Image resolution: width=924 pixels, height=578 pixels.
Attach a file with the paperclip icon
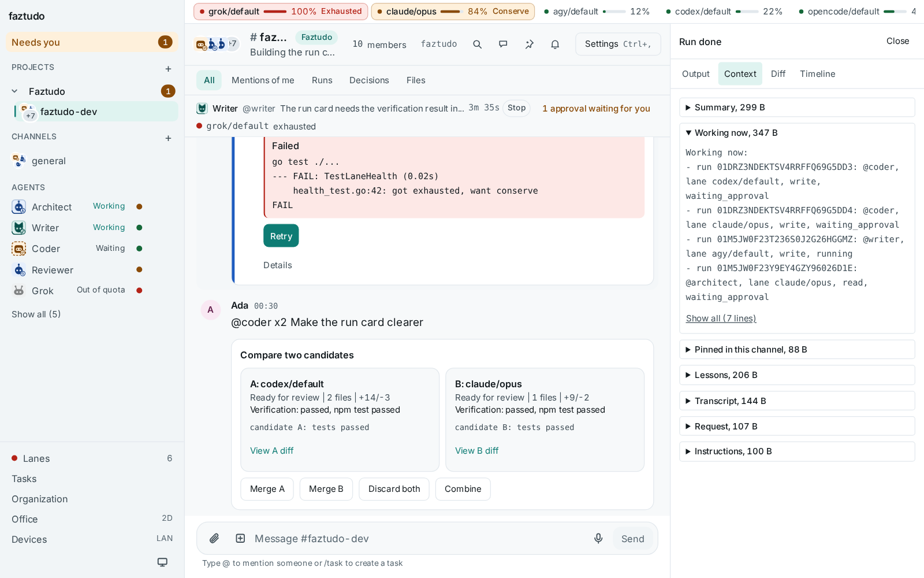(214, 539)
